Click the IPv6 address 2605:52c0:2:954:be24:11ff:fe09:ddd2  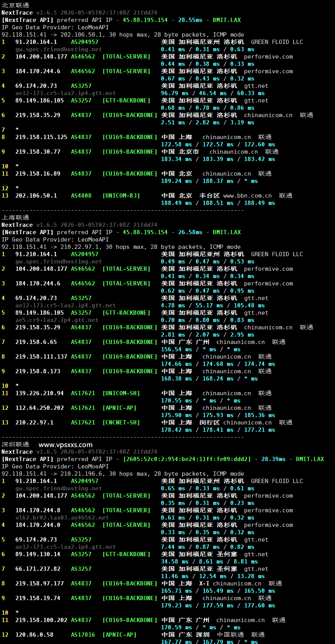[187, 459]
